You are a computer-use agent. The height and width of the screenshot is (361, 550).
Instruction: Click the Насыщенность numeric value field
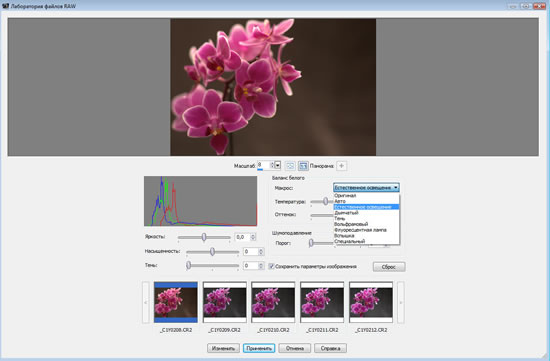pos(251,252)
